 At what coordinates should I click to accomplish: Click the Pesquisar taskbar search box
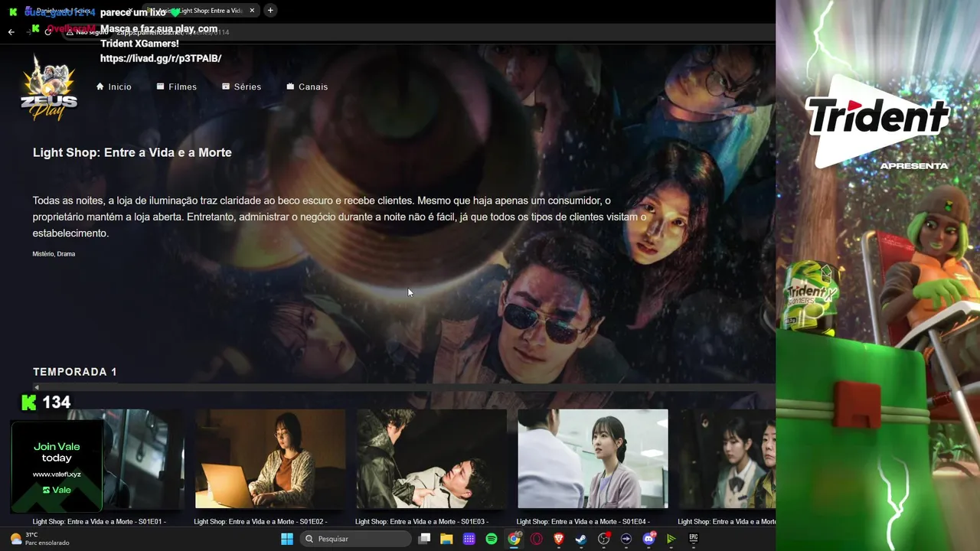tap(355, 539)
